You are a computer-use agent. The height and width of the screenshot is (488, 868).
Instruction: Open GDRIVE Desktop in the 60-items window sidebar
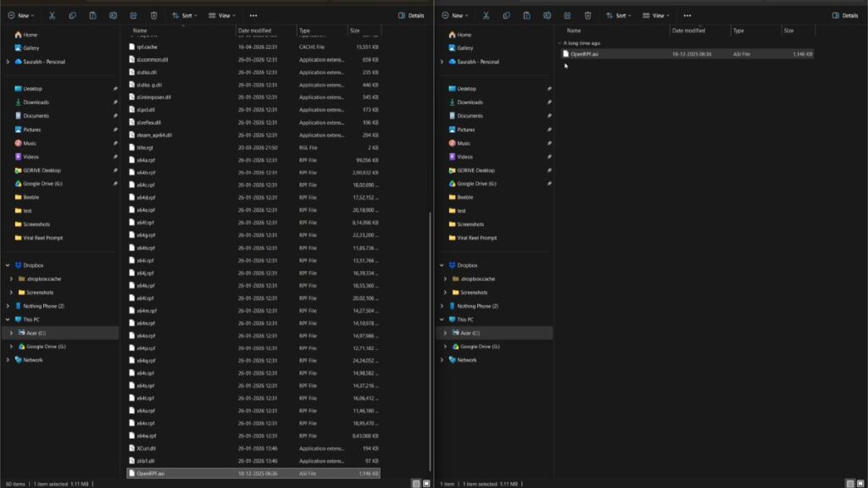click(42, 170)
